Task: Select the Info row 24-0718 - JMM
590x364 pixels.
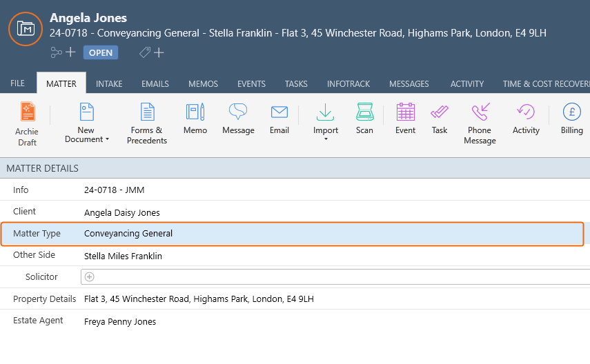Action: [295, 190]
